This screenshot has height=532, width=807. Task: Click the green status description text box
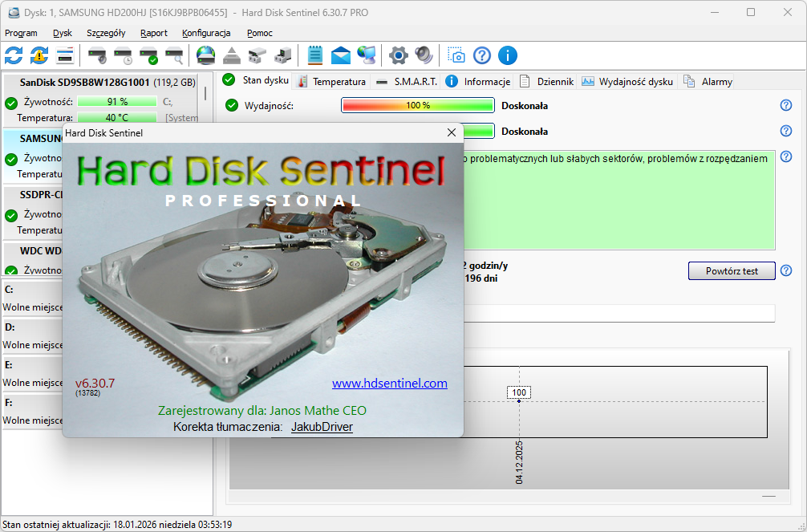point(619,201)
